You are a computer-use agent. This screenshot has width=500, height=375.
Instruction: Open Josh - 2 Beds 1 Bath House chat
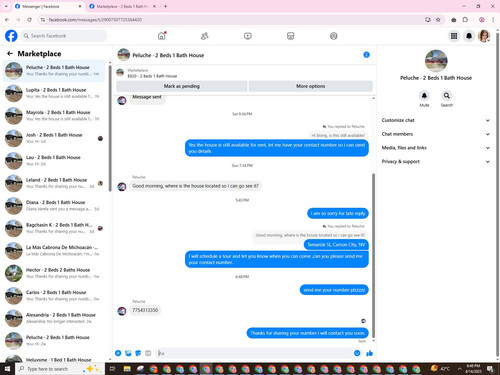pyautogui.click(x=54, y=138)
